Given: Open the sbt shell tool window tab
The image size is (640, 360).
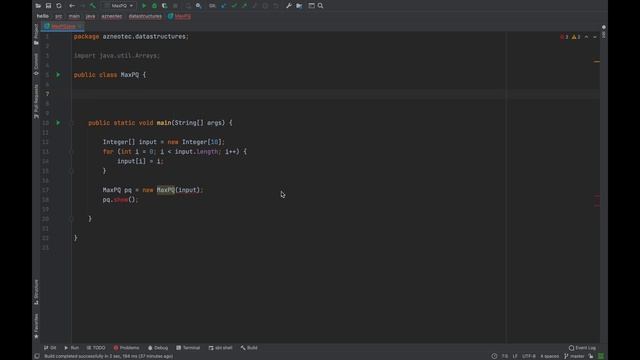Looking at the screenshot, I should point(220,348).
